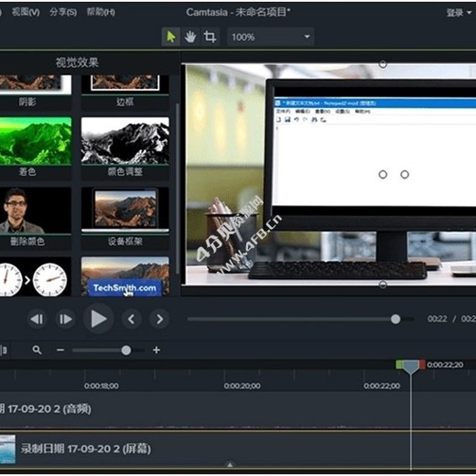
Task: Select the clip speed clocks effect
Action: (x=36, y=276)
